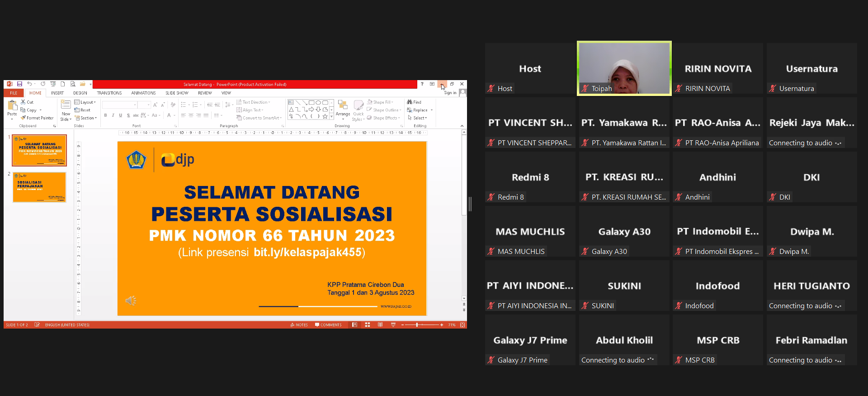Toggle Normal view button in status bar
The width and height of the screenshot is (868, 396).
click(x=355, y=325)
